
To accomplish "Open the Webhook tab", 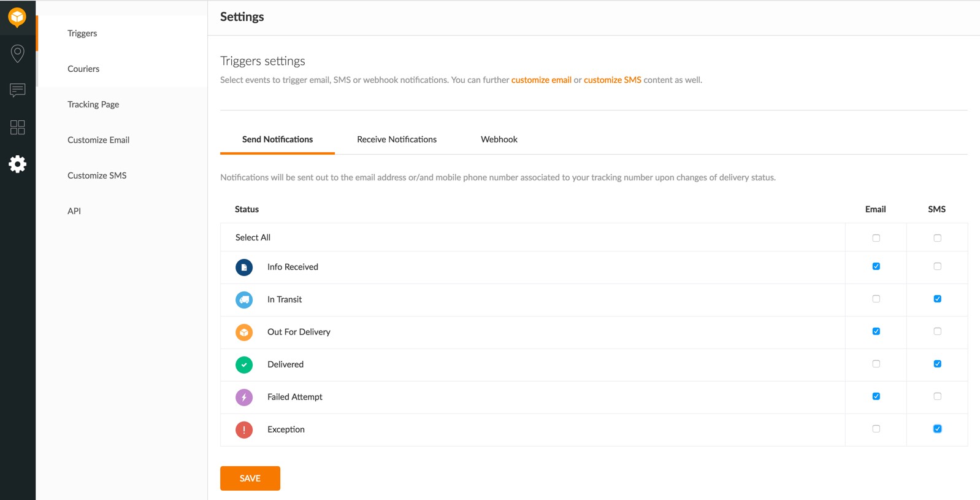I will [x=499, y=139].
